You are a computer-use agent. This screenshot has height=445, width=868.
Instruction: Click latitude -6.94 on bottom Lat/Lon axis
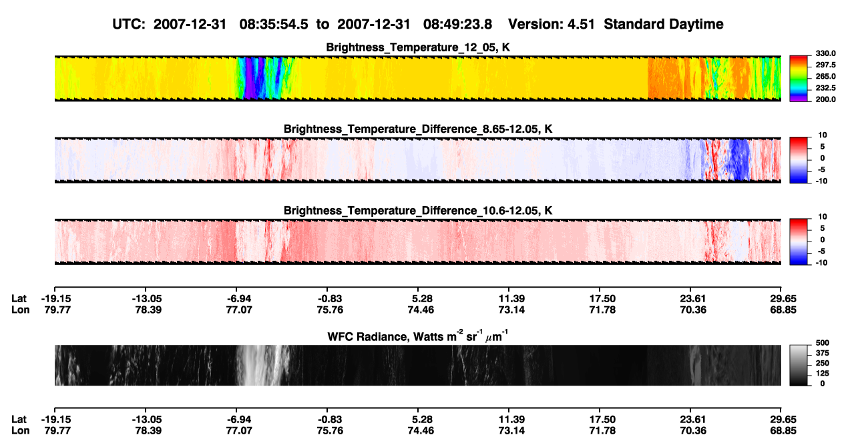(237, 420)
